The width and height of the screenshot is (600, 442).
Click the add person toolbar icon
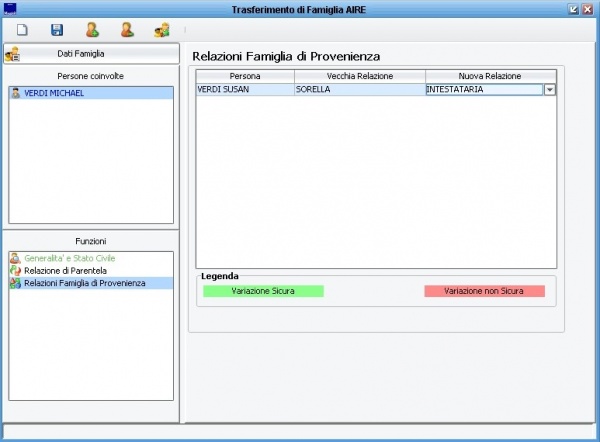(92, 30)
